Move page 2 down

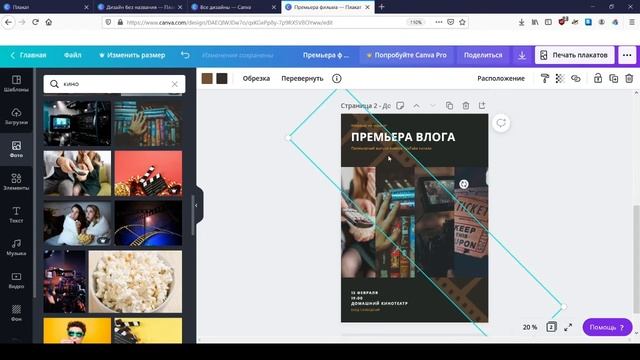click(433, 106)
